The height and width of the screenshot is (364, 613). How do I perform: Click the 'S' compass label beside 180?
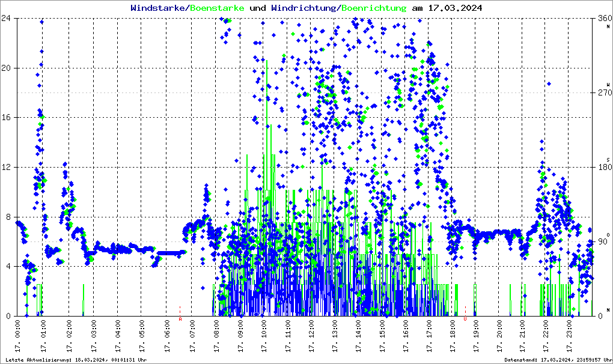point(608,160)
